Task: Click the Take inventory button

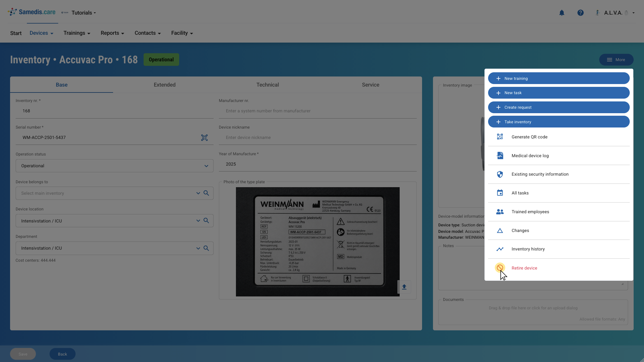Action: click(x=559, y=122)
